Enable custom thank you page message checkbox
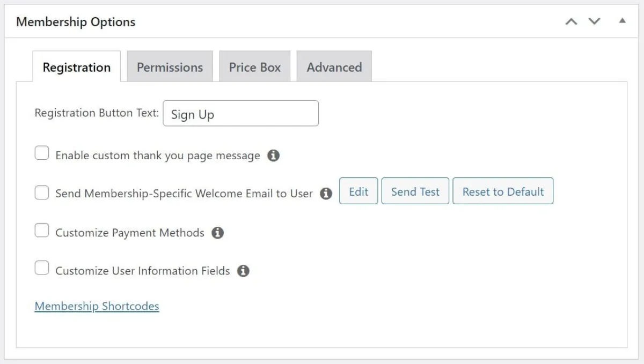Screen dimensions: 644x364 coord(42,154)
